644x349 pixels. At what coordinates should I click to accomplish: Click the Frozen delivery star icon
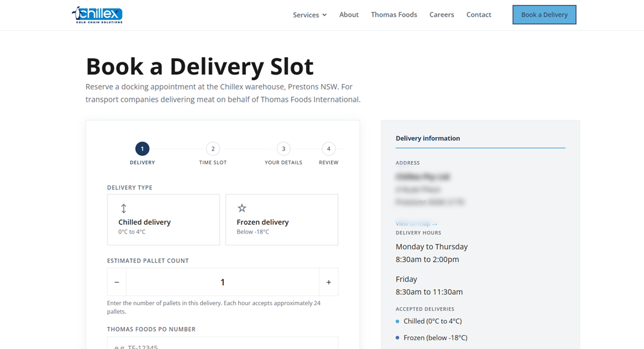pos(242,208)
